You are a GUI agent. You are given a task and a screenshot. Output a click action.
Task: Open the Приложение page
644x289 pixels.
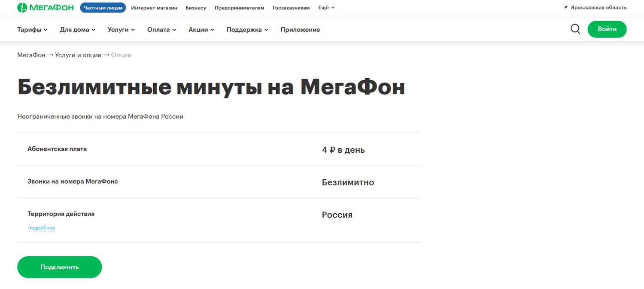pyautogui.click(x=300, y=30)
